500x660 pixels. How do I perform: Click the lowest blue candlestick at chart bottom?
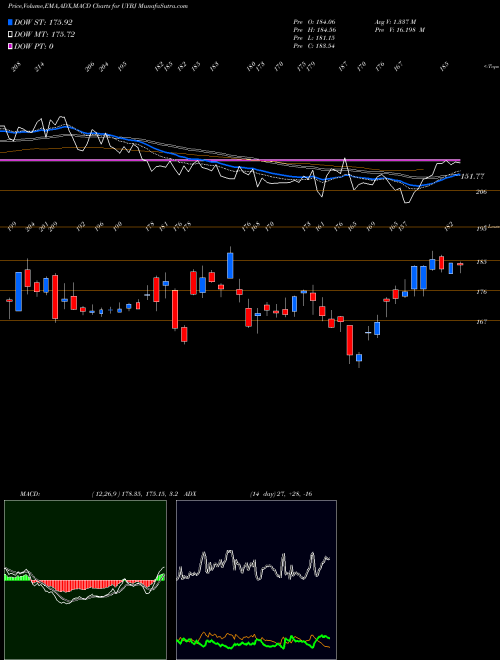point(359,358)
